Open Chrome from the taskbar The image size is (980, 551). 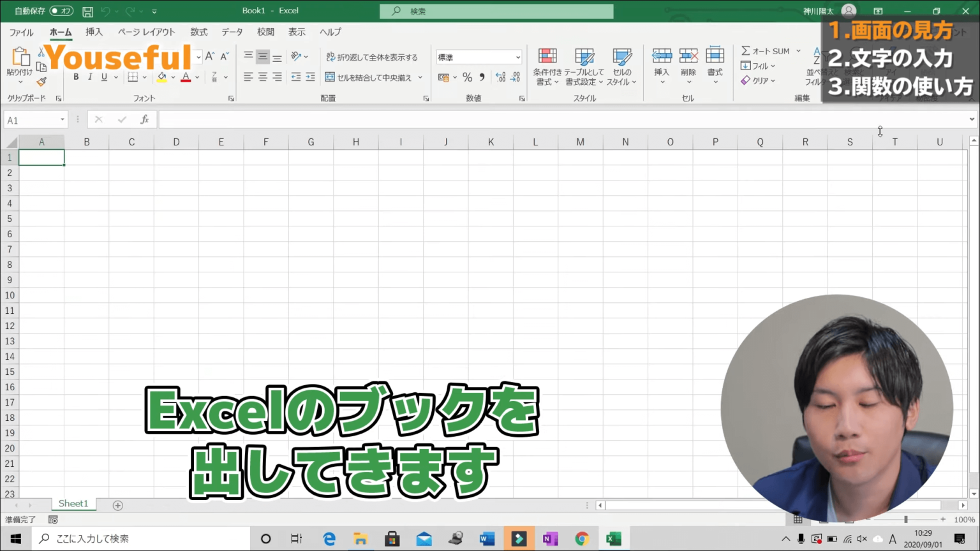pos(583,538)
